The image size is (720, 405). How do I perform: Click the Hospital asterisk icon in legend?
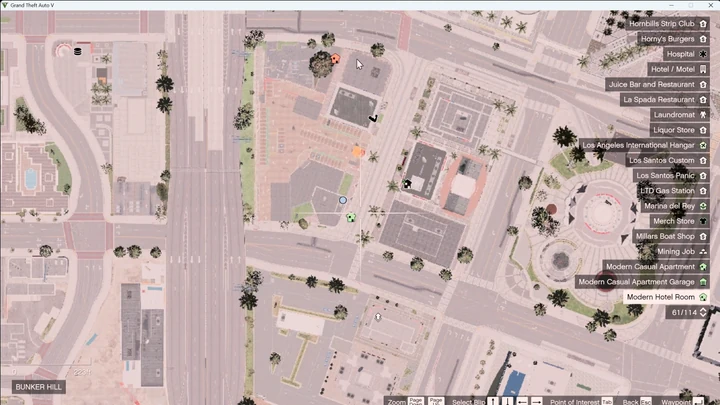(x=703, y=54)
